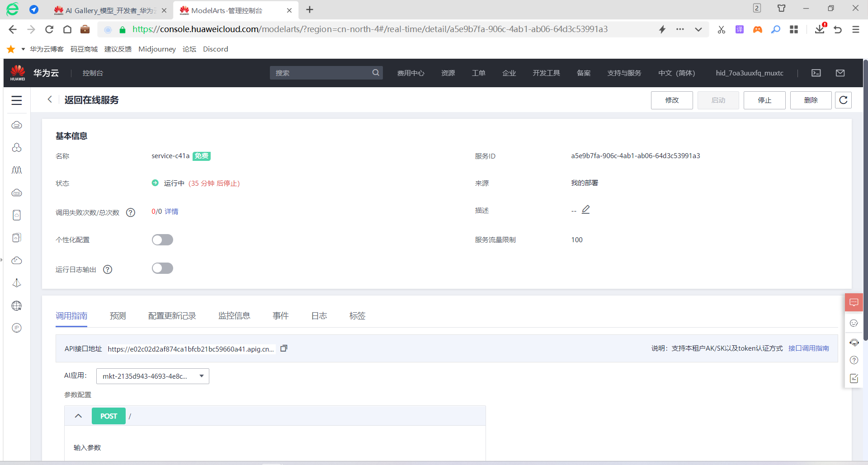Select the 调用指南 tab
868x465 pixels.
[71, 316]
